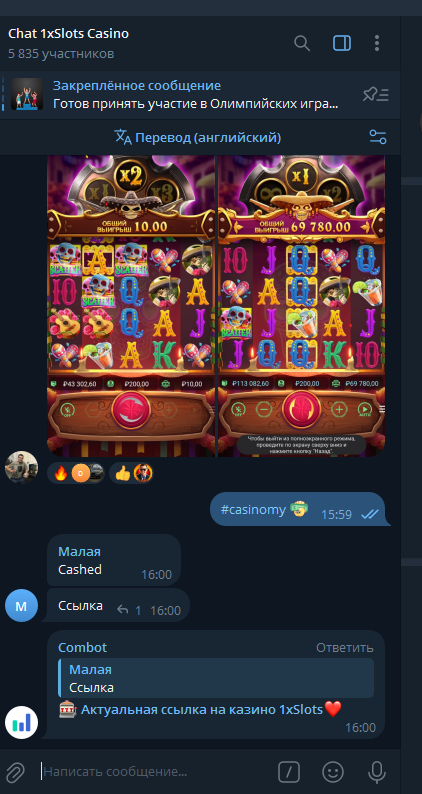The image size is (422, 794).
Task: Click Ответить on Combot message
Action: point(345,648)
